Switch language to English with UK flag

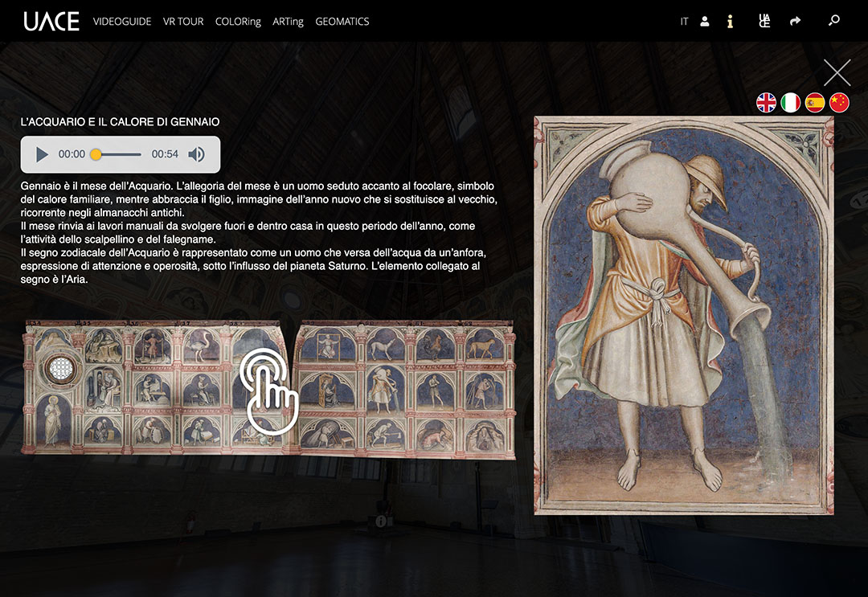point(767,103)
